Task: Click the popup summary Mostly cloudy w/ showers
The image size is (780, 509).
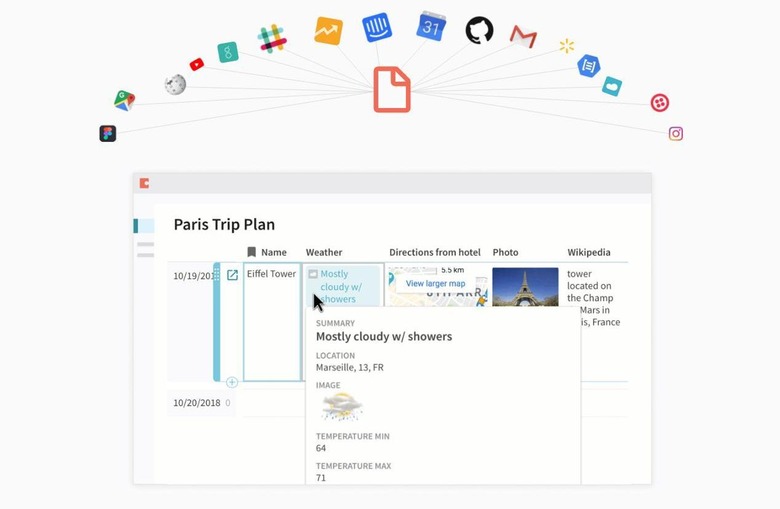Action: [x=384, y=336]
